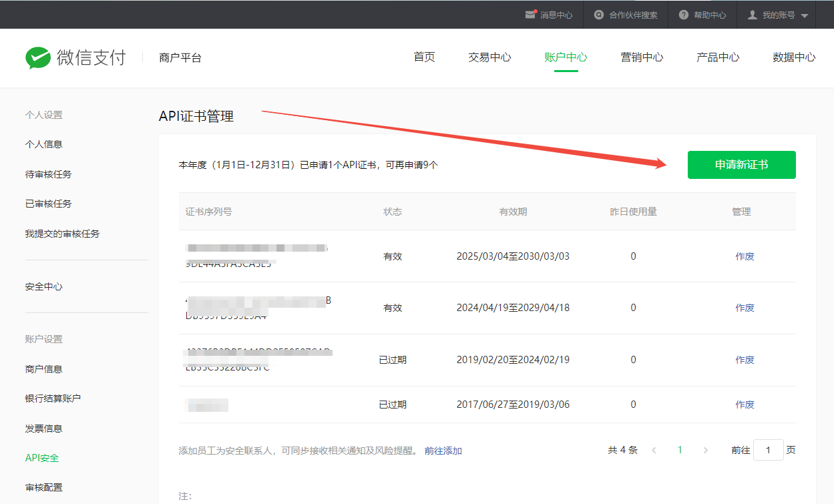Switch to the 产品中心 tab

click(718, 57)
